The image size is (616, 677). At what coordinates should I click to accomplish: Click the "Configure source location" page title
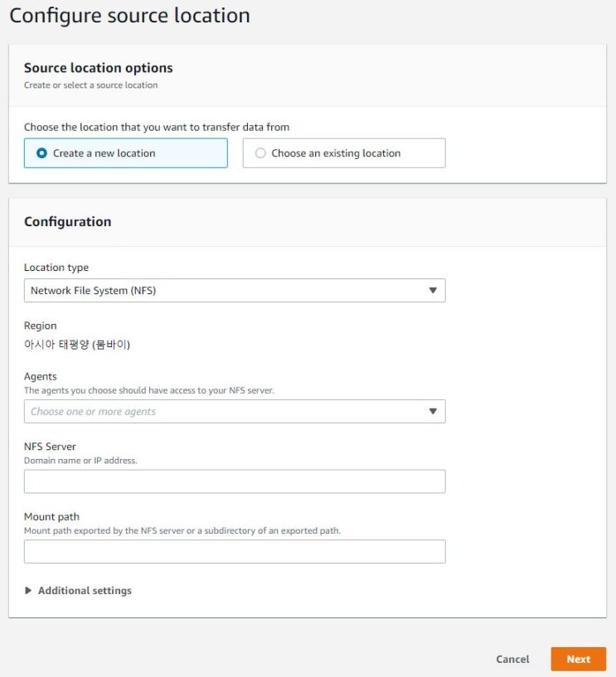pos(129,15)
